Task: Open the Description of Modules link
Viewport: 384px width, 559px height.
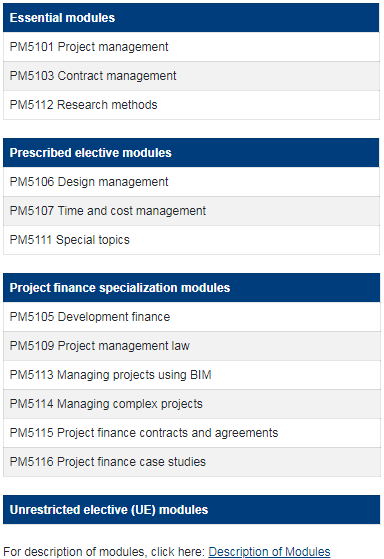Action: [x=269, y=551]
